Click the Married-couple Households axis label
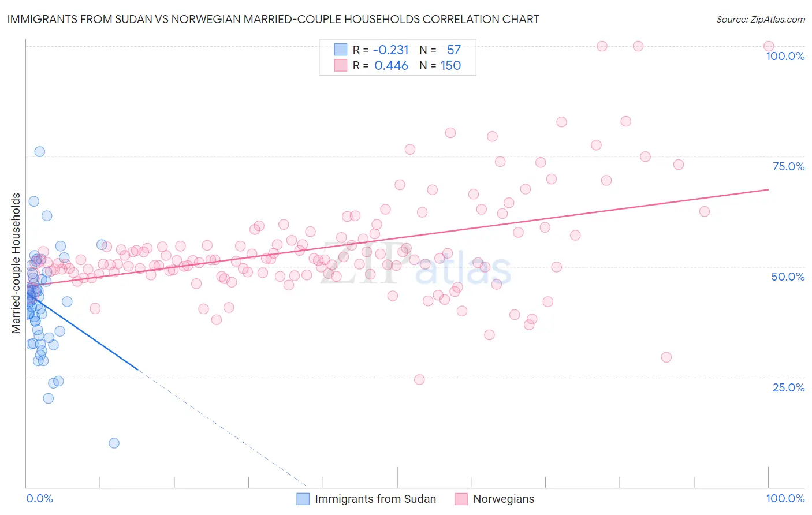812x515 pixels. click(x=16, y=263)
